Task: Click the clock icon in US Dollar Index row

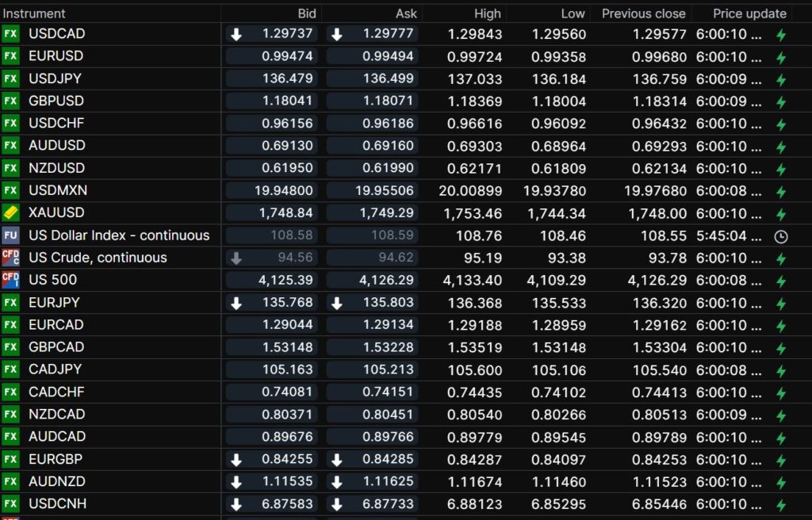Action: (x=780, y=236)
